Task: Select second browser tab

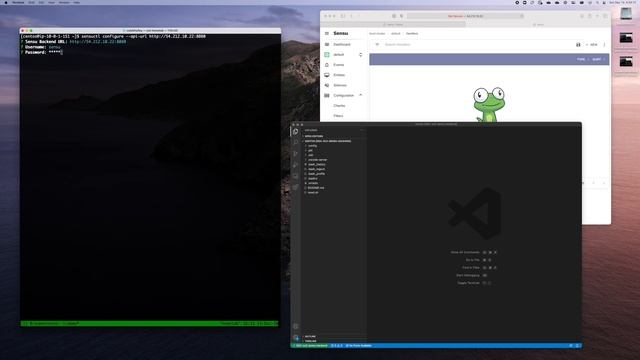Action: pyautogui.click(x=538, y=24)
